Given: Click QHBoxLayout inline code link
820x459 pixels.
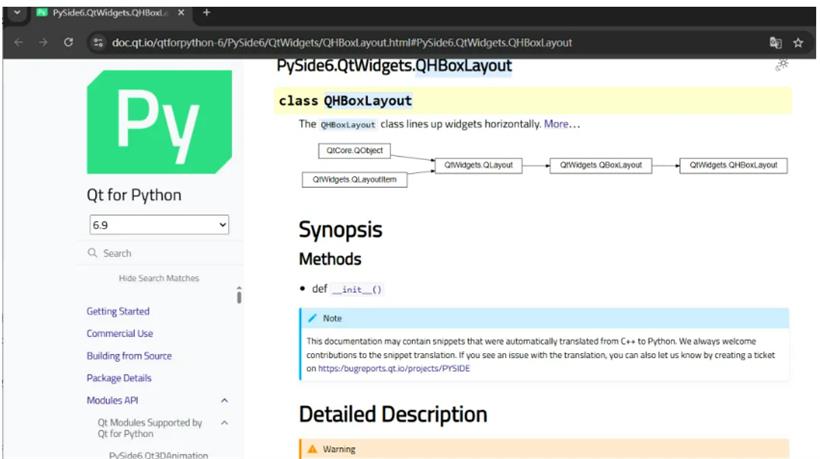Looking at the screenshot, I should click(348, 125).
